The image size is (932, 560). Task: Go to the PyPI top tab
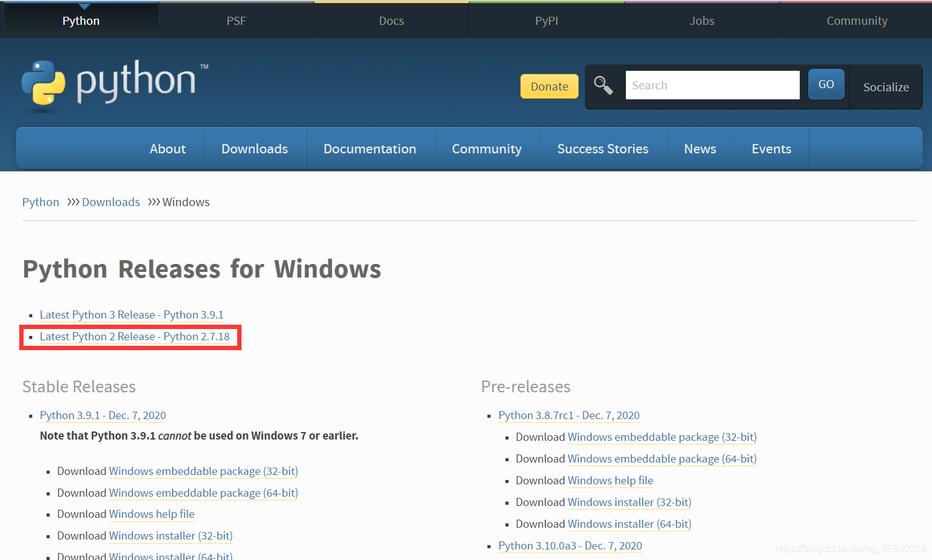click(x=547, y=20)
